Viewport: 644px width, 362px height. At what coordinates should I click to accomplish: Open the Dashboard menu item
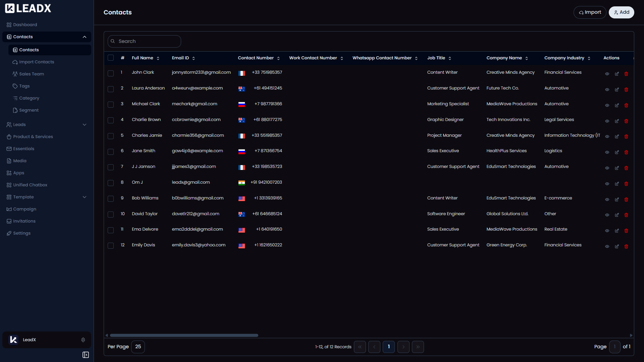[x=24, y=24]
